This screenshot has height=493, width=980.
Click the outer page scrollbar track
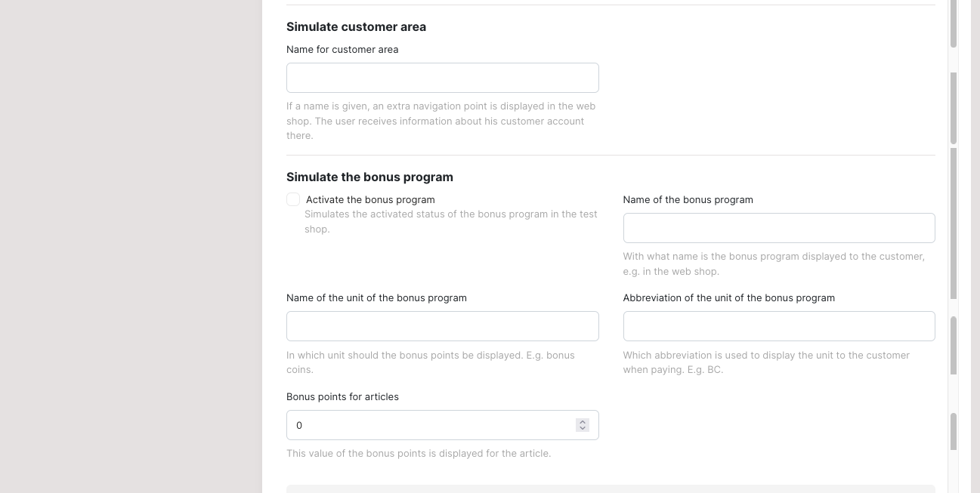coord(975,246)
